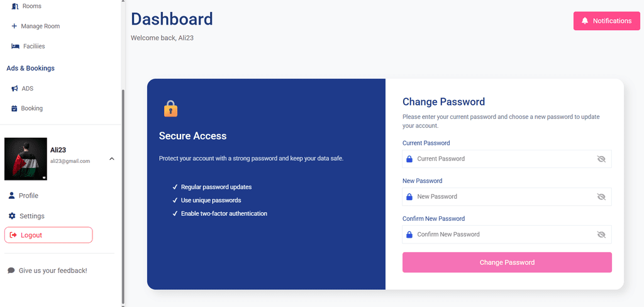The height and width of the screenshot is (307, 644).
Task: Click the person icon next to Profile
Action: 11,196
